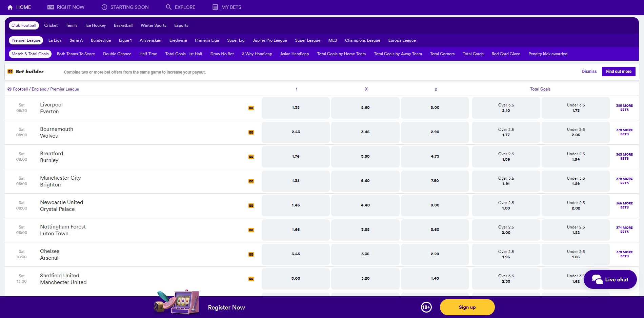Click BB icon for Newcastle vs Crystal Palace
The width and height of the screenshot is (644, 318).
coord(251,205)
